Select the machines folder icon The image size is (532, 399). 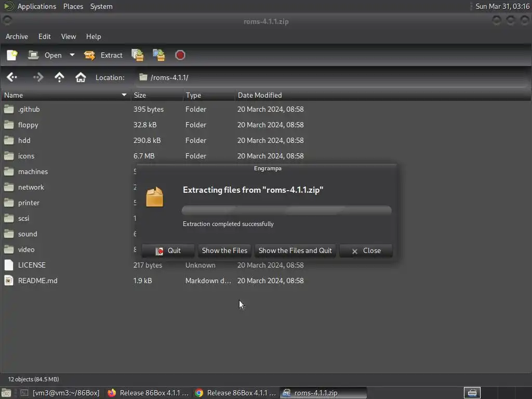pyautogui.click(x=9, y=171)
